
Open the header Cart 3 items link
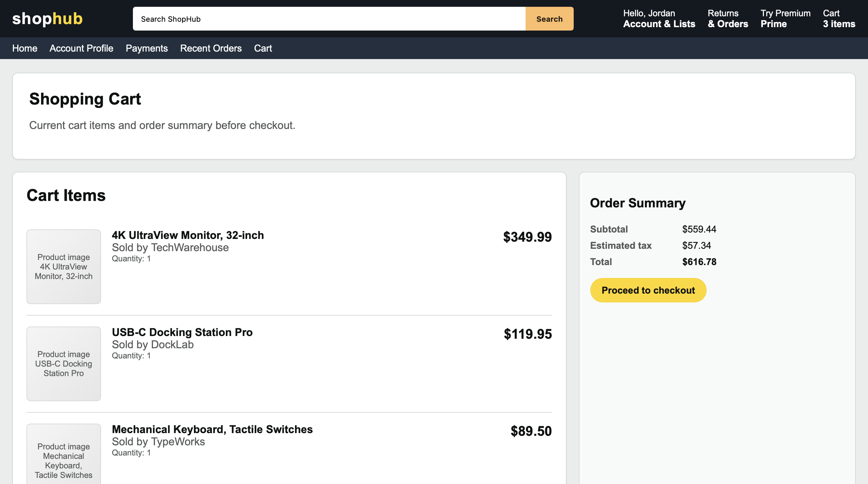pyautogui.click(x=839, y=19)
